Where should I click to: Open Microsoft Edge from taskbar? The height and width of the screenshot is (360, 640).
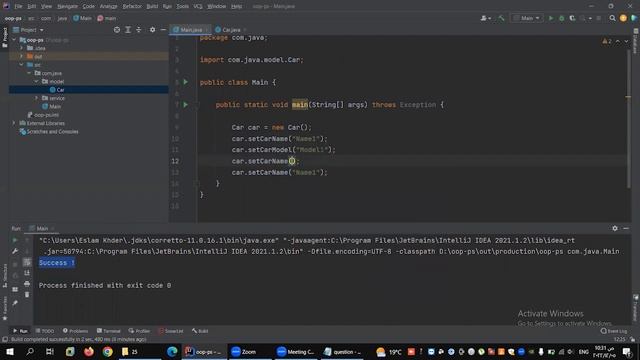point(172,351)
